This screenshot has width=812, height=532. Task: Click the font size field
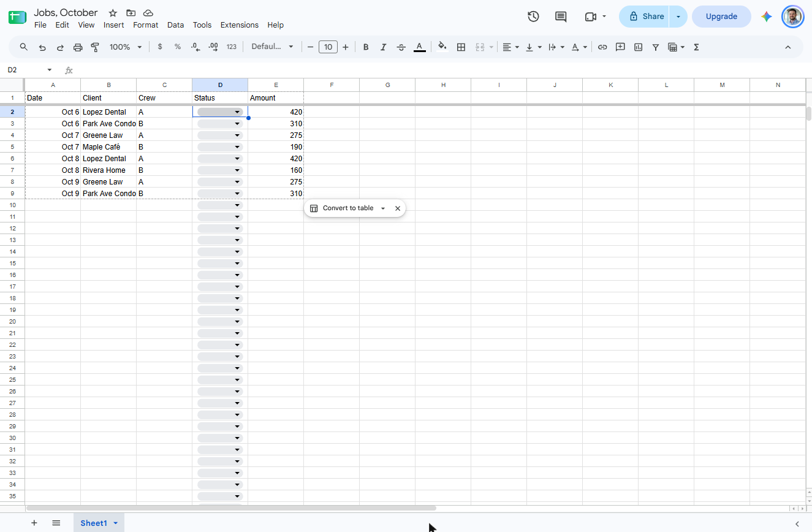coord(328,47)
